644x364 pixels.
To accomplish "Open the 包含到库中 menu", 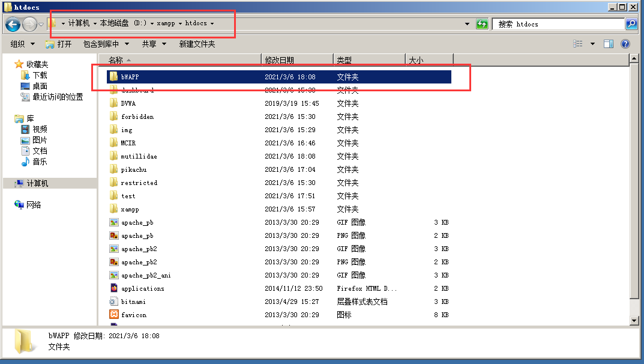I will (106, 44).
